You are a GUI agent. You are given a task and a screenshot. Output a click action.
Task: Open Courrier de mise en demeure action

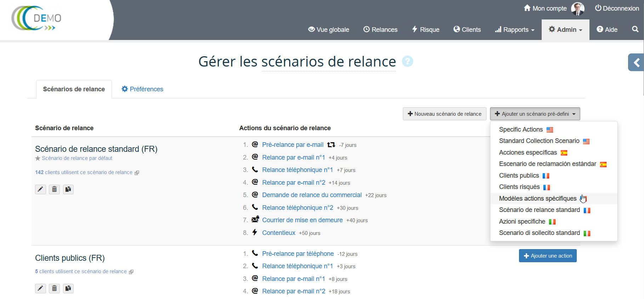click(x=302, y=220)
